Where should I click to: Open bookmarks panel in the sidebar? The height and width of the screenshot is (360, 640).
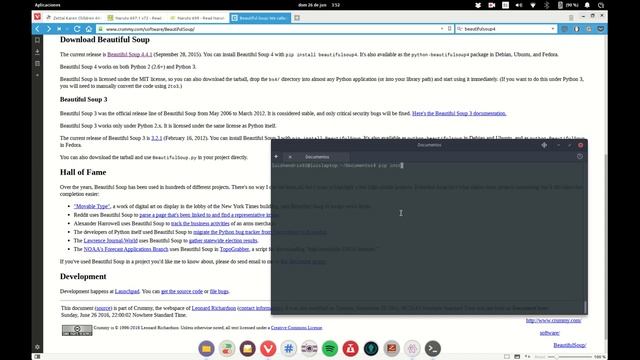[37, 40]
